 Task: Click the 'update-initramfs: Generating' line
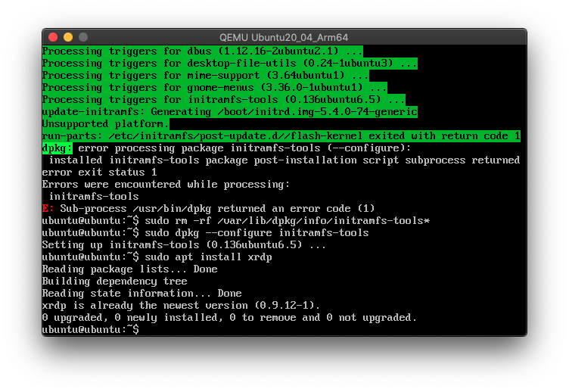[x=230, y=112]
